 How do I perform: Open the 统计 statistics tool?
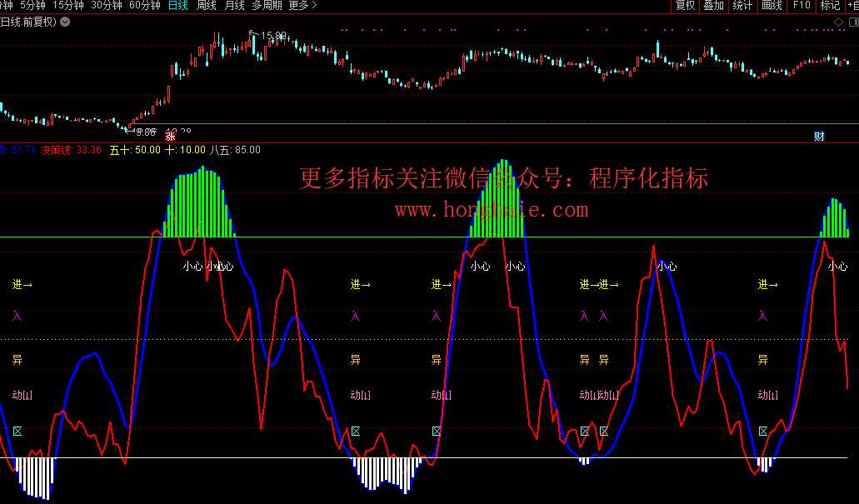pos(742,6)
